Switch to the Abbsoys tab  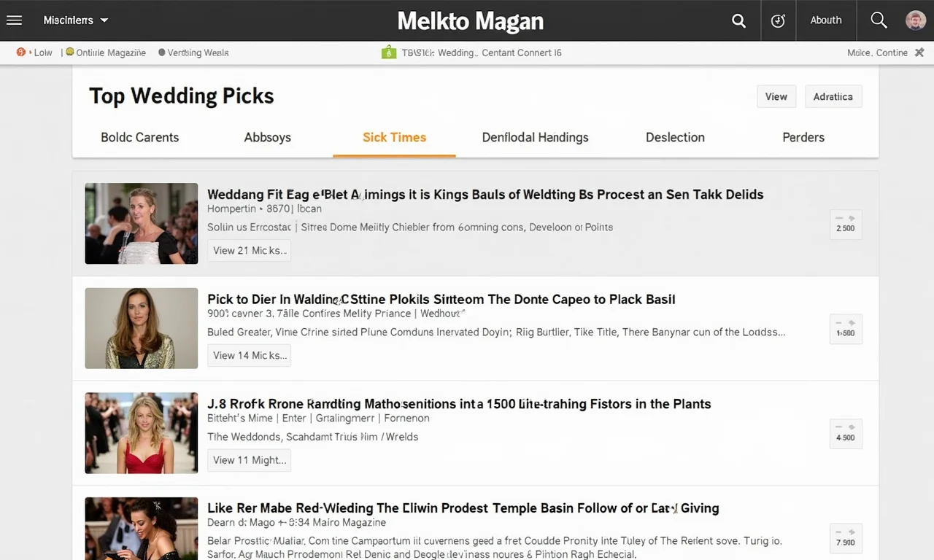267,137
